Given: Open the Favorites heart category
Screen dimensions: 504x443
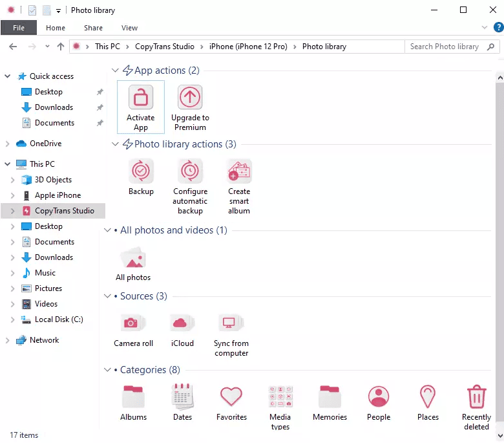Looking at the screenshot, I should (x=231, y=403).
